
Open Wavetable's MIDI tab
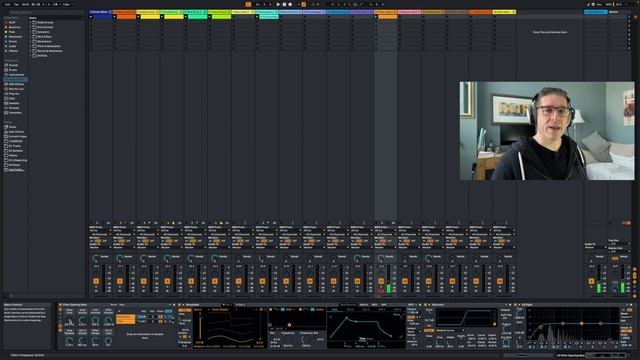(374, 305)
